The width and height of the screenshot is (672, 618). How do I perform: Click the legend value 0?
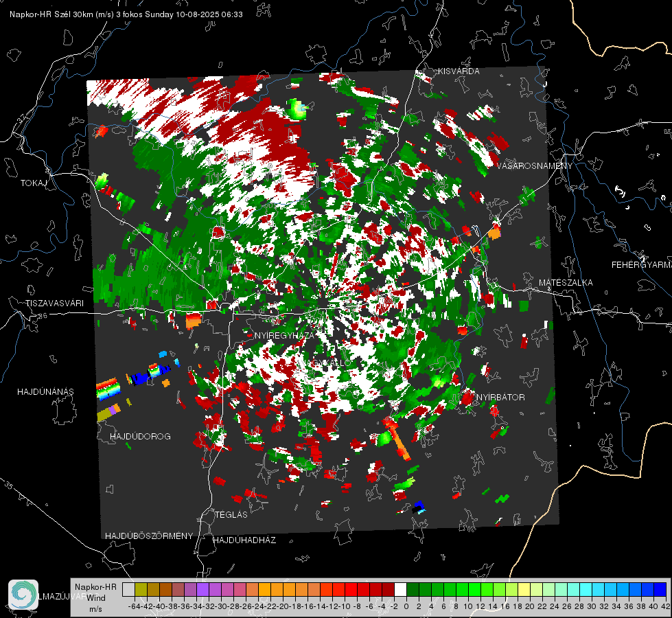pyautogui.click(x=406, y=606)
